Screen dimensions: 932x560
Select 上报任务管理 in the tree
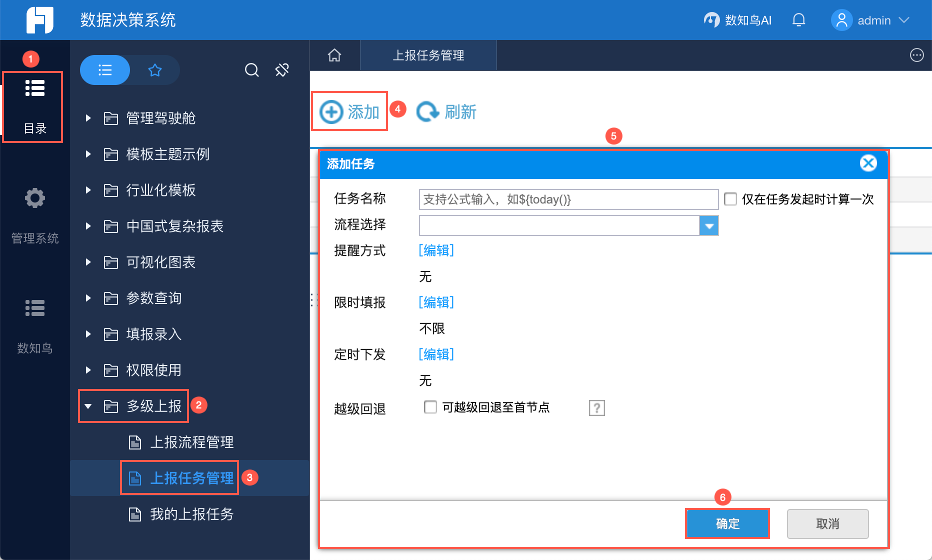coord(192,478)
